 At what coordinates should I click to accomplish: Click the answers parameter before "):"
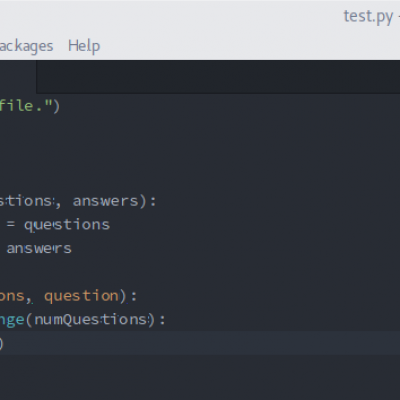105,201
